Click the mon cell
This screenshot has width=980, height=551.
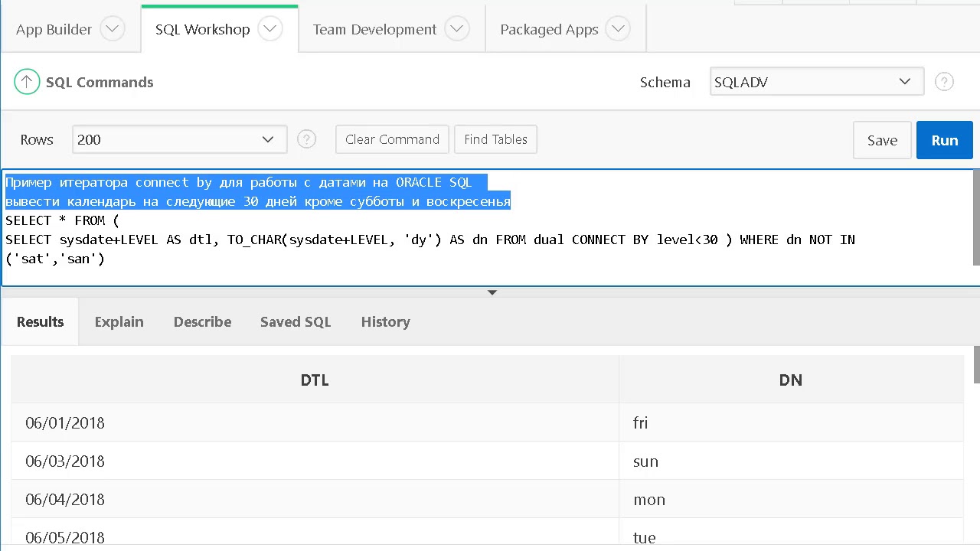point(791,499)
